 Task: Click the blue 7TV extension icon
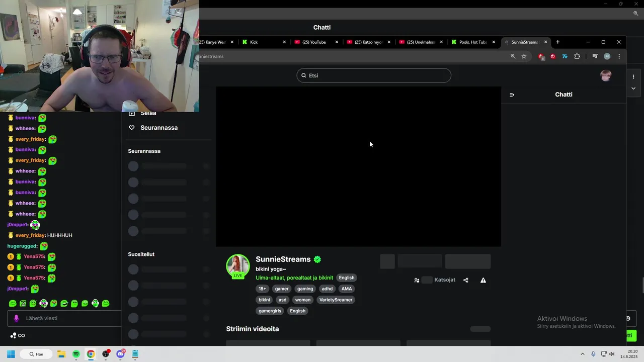click(x=565, y=56)
